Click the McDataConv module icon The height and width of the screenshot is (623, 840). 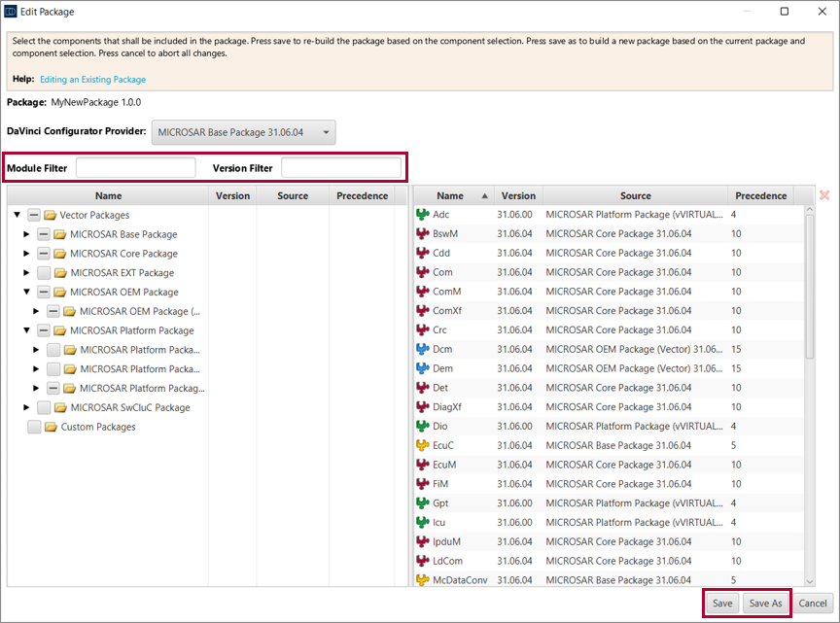click(x=423, y=579)
